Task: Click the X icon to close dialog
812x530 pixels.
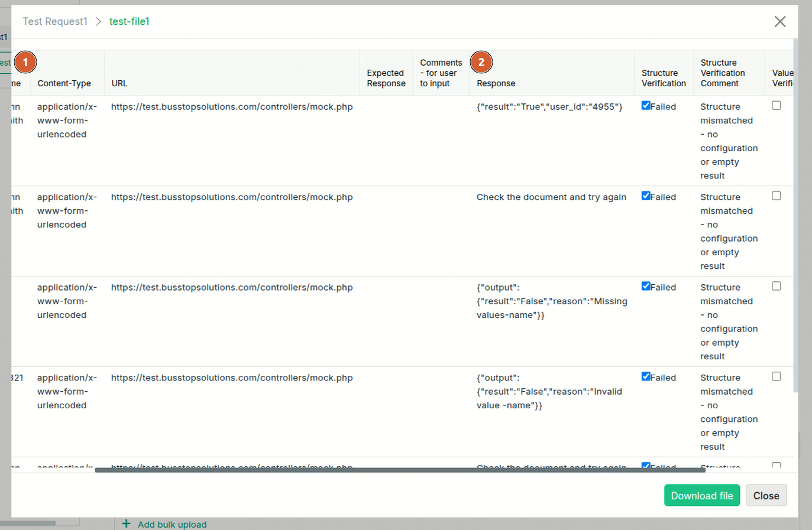Action: click(780, 22)
